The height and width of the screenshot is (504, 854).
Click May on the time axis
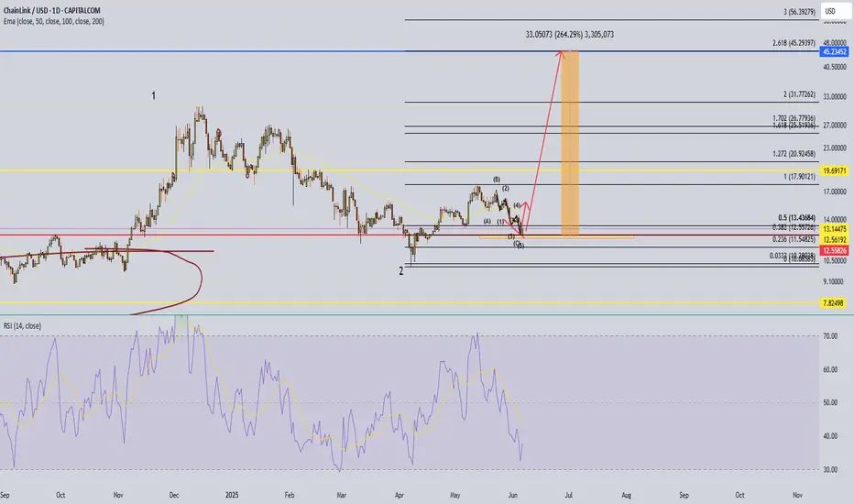pos(455,495)
